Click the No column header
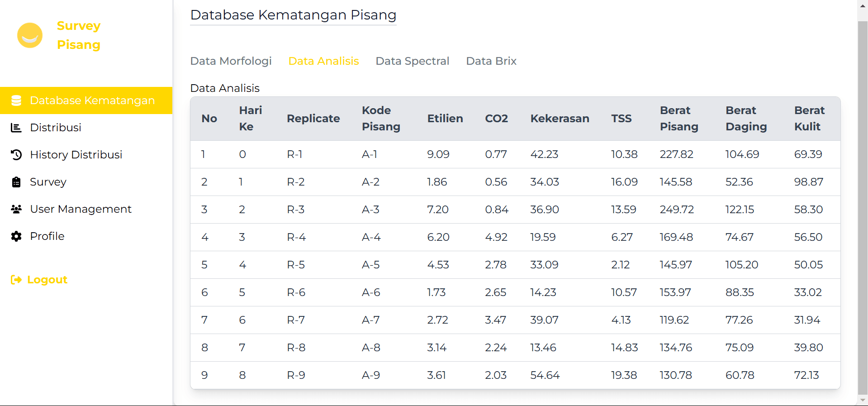This screenshot has width=868, height=406. (209, 119)
